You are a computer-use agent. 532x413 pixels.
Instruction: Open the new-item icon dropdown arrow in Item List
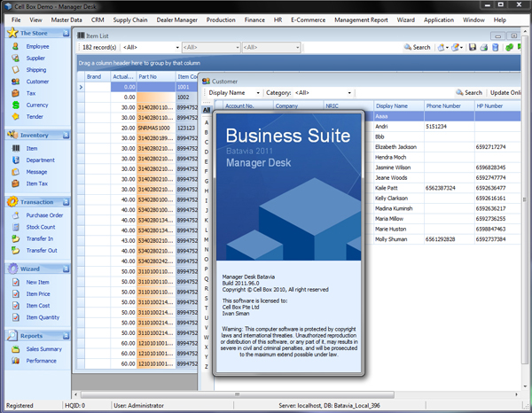click(x=447, y=48)
